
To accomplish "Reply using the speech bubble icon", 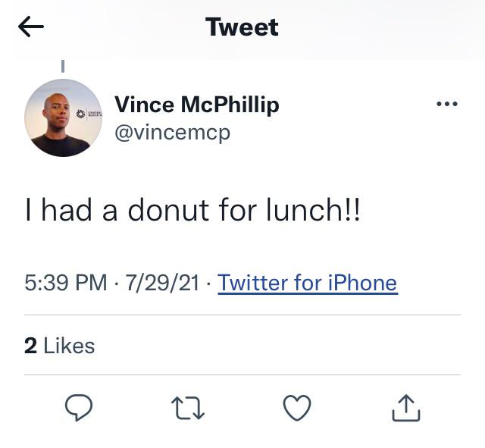I will 78,409.
